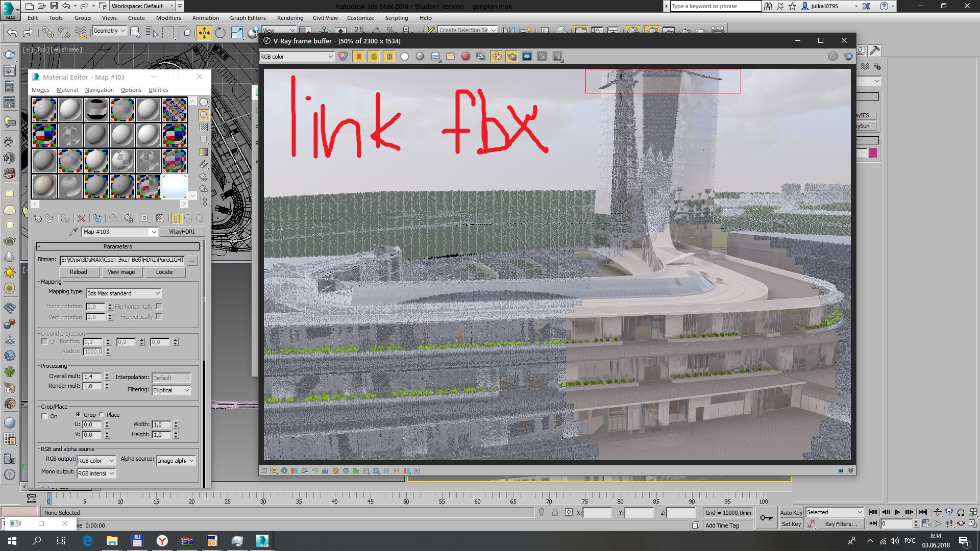Click the eyedropper pick material icon
The width and height of the screenshot is (980, 551).
(x=73, y=232)
